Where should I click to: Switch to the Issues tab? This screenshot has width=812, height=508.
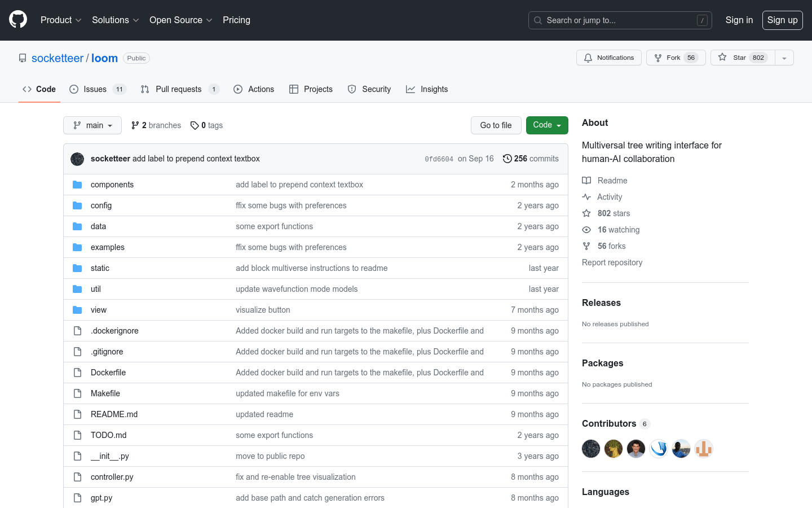tap(95, 89)
